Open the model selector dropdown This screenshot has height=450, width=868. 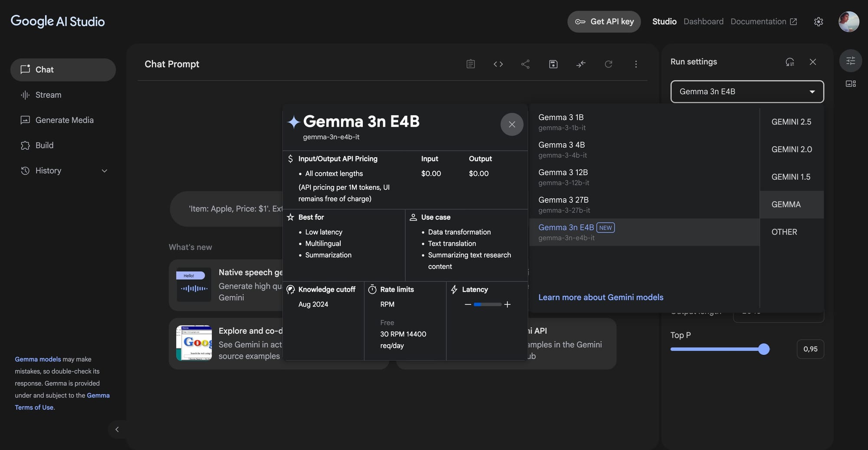pyautogui.click(x=746, y=91)
